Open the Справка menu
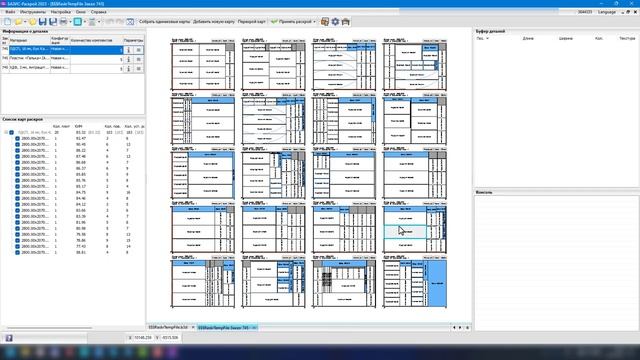 (x=98, y=12)
